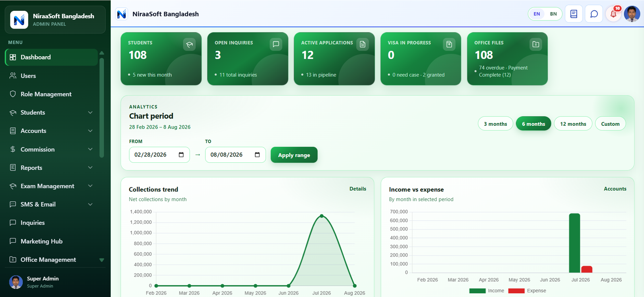The height and width of the screenshot is (297, 644).
Task: Click the icon on Open Inquiries card
Action: pyautogui.click(x=276, y=44)
